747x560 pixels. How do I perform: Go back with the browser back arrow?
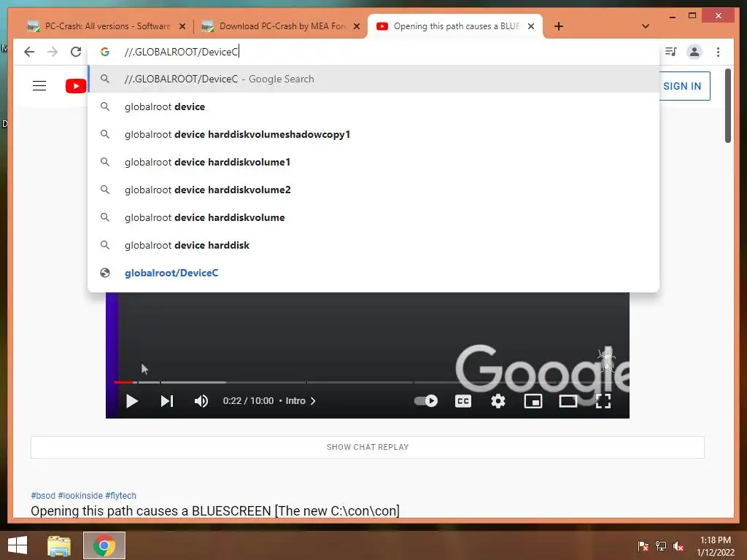click(29, 52)
